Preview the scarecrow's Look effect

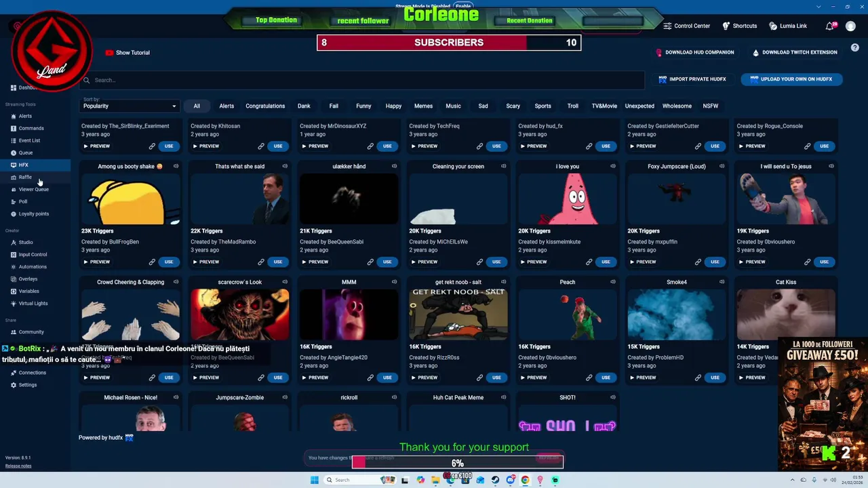click(x=205, y=378)
